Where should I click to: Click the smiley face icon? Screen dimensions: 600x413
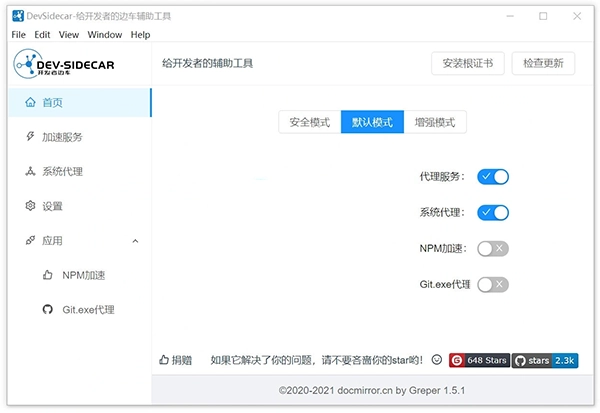tap(437, 360)
